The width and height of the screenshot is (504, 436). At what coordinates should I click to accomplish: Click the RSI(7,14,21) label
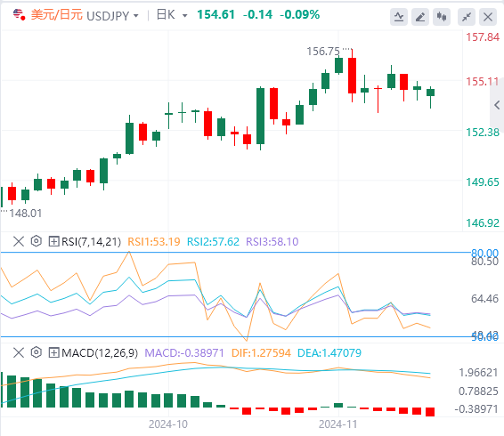pyautogui.click(x=92, y=242)
